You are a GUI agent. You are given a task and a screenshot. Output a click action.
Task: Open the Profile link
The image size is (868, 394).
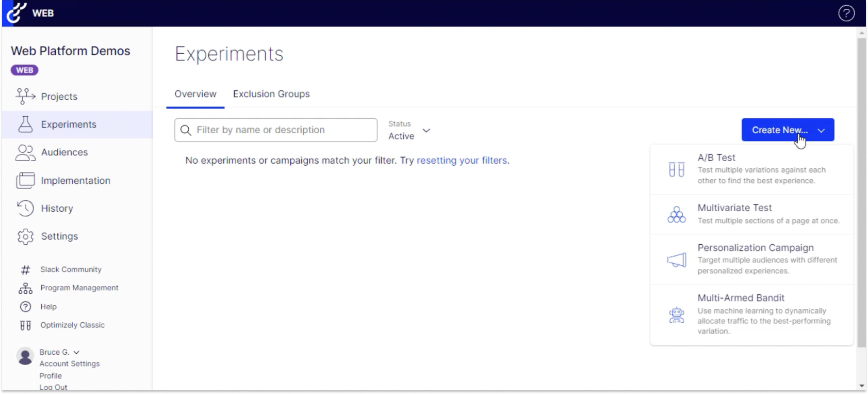[x=51, y=376]
